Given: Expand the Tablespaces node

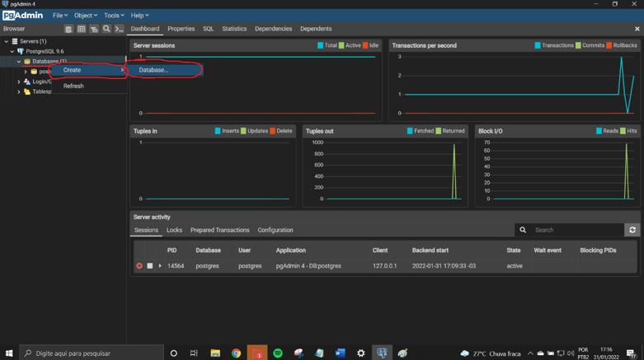Looking at the screenshot, I should click(x=19, y=91).
